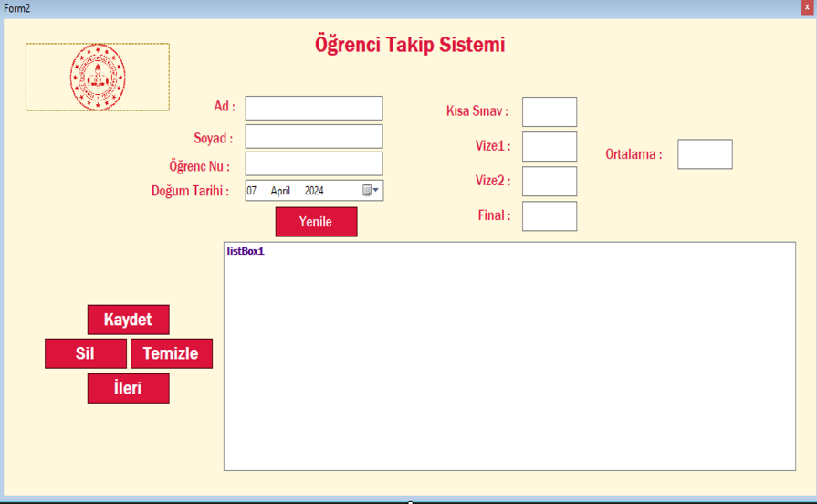
Task: Hit the Temizle button
Action: (171, 353)
